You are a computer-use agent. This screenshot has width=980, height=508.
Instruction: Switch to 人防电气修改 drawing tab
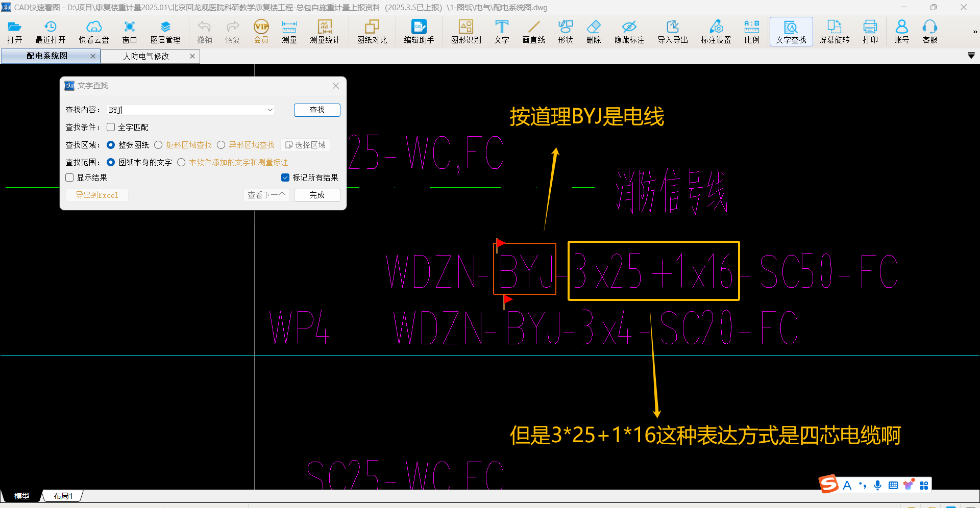[146, 56]
